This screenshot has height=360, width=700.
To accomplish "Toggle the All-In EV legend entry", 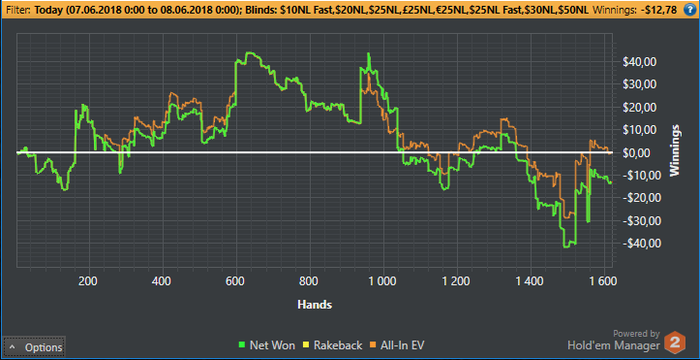I will 397,345.
